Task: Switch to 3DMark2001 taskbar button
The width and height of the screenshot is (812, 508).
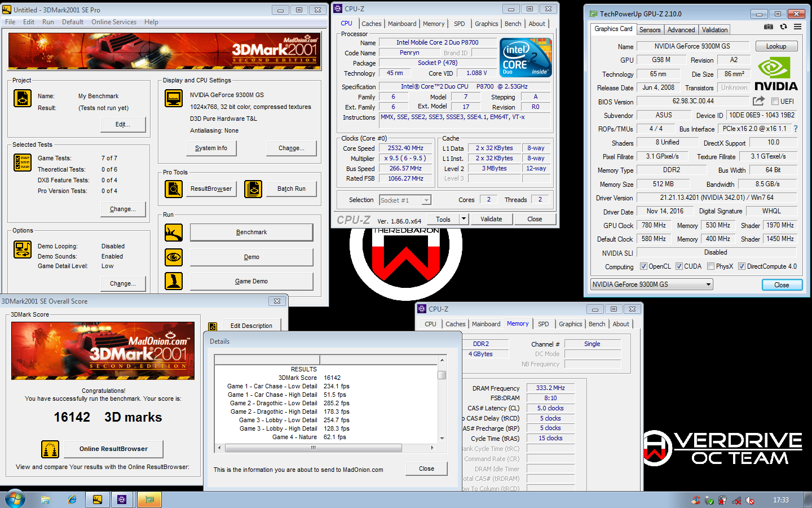Action: (98, 500)
